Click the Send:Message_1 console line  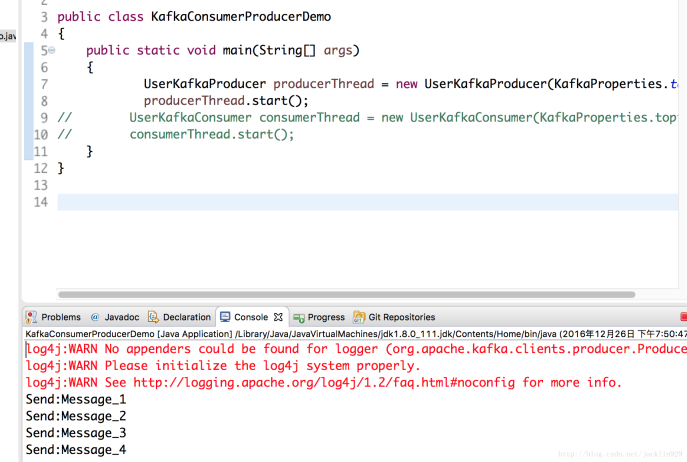(x=76, y=399)
